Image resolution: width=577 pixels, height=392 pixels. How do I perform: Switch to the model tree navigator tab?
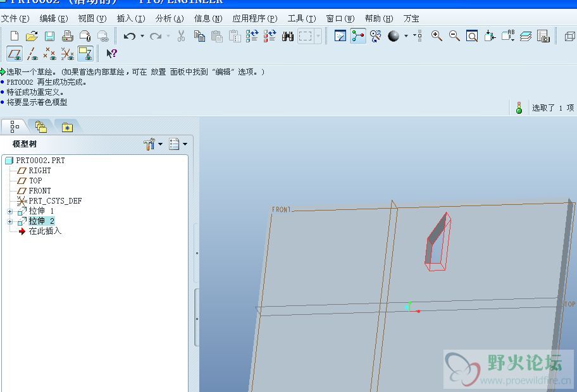[x=15, y=126]
